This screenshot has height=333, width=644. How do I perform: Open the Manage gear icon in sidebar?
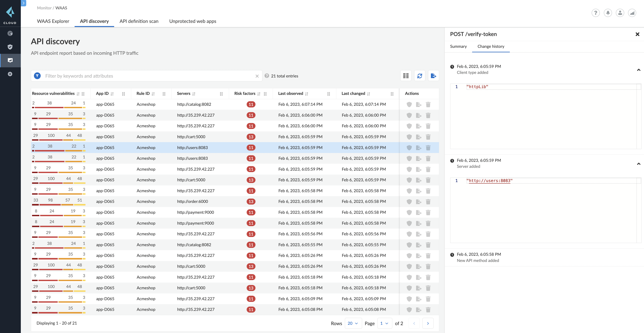pos(10,74)
